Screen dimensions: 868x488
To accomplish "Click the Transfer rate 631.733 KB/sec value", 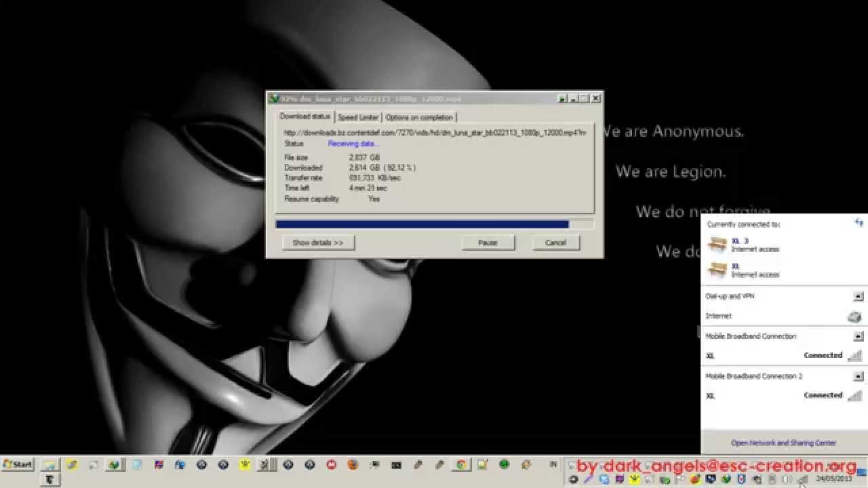I will (374, 178).
